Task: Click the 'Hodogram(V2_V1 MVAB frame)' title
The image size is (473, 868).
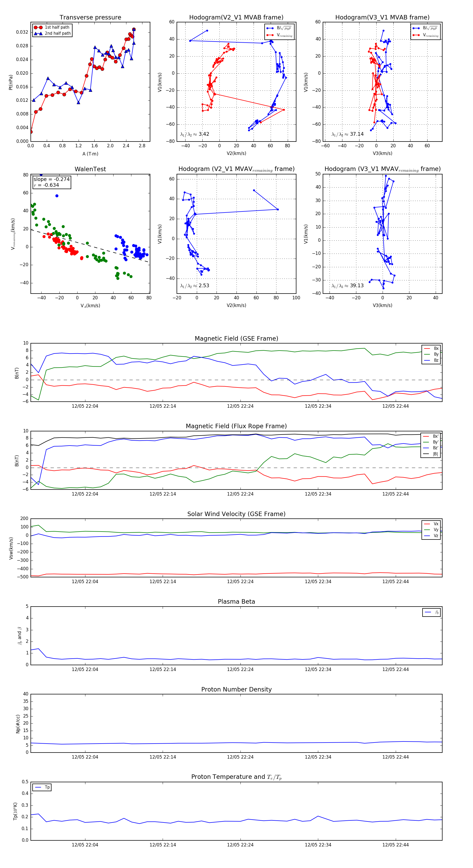Action: coord(236,18)
